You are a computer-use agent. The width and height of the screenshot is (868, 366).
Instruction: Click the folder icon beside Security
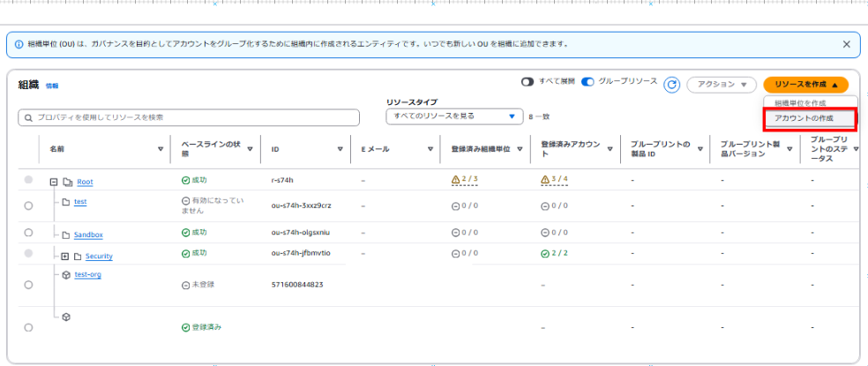(x=78, y=257)
